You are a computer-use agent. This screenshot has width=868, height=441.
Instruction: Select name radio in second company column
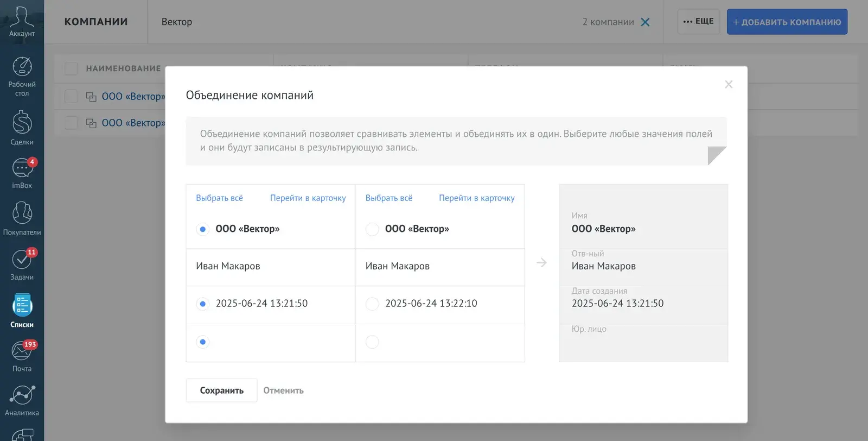coord(372,229)
